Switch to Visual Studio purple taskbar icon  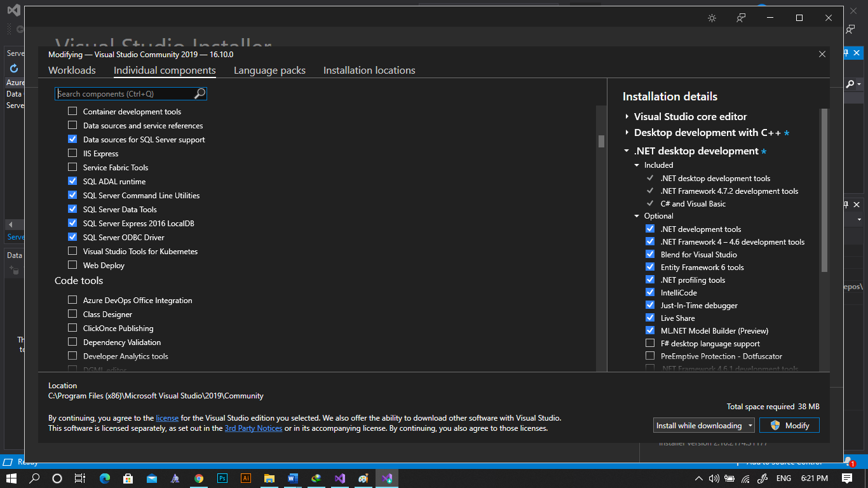click(x=340, y=478)
